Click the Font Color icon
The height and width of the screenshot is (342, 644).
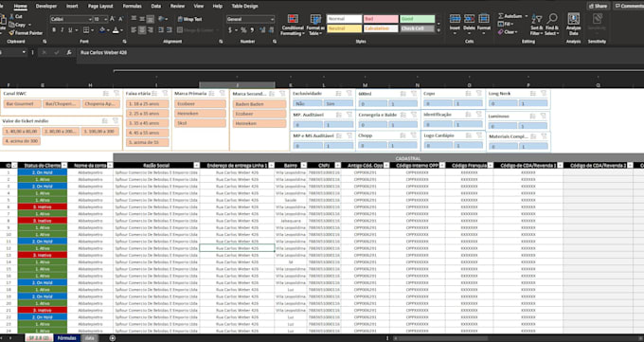tap(116, 30)
